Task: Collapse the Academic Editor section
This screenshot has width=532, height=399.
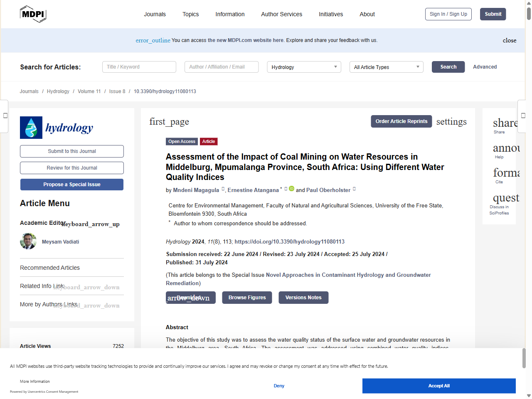Action: pos(91,224)
